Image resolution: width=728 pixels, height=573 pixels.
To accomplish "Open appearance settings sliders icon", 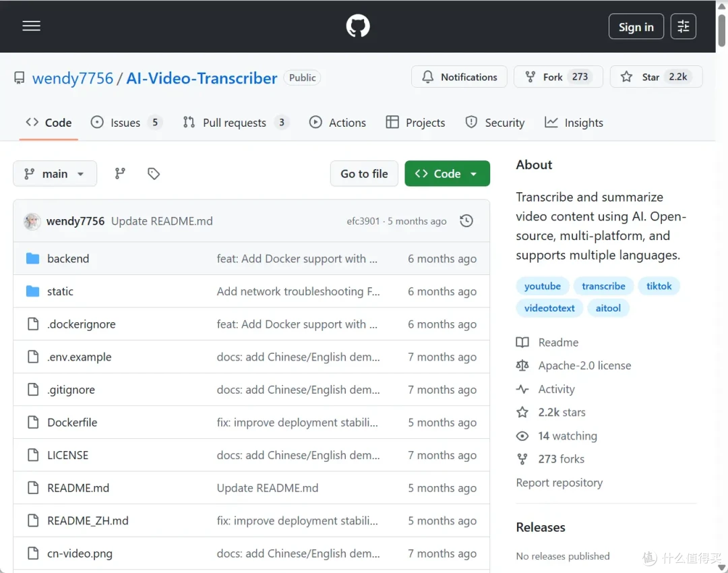I will pos(683,26).
